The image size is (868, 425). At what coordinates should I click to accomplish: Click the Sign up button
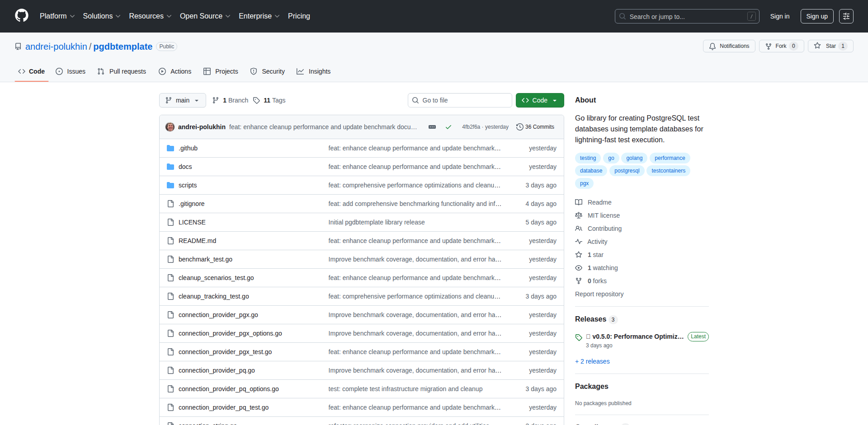click(817, 16)
